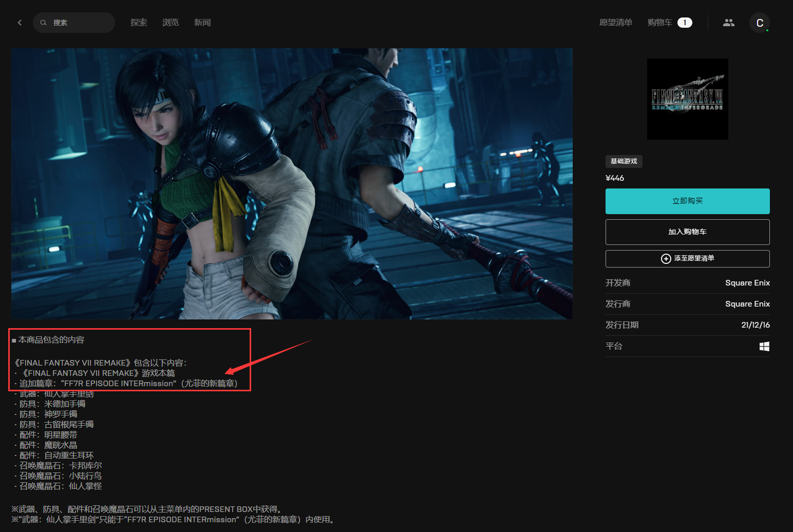Open the 愿望清单 page
Viewport: 793px width, 532px height.
pos(615,23)
